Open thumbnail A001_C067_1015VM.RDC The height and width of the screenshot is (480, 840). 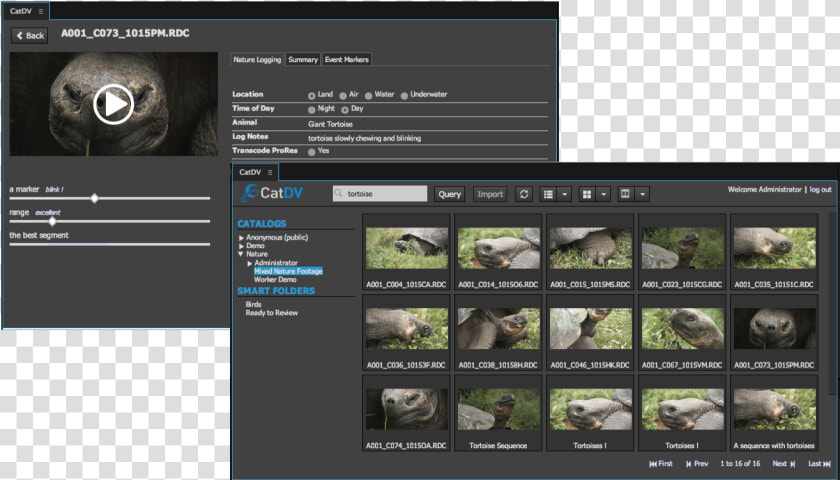[x=682, y=332]
